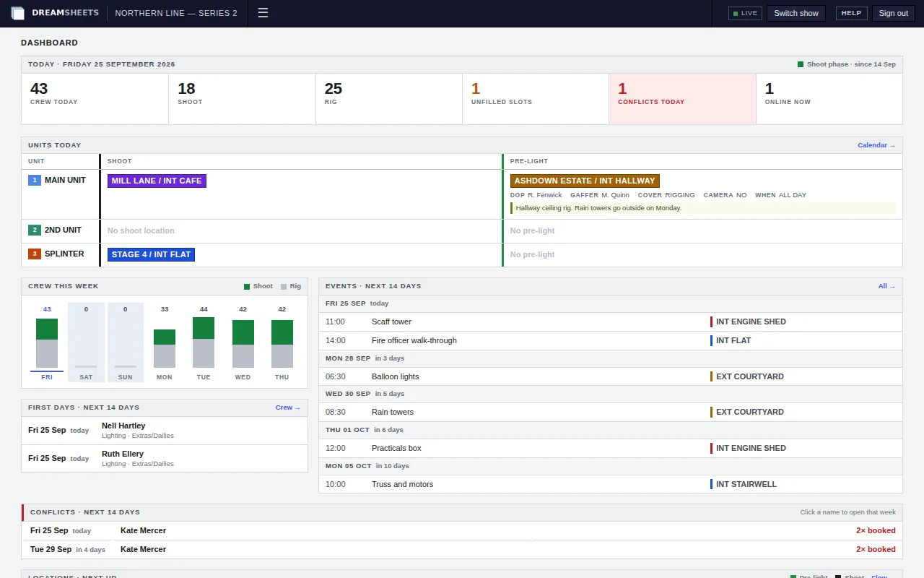Open the Balloon lights event row
Screen dimensions: 924x578
point(611,376)
